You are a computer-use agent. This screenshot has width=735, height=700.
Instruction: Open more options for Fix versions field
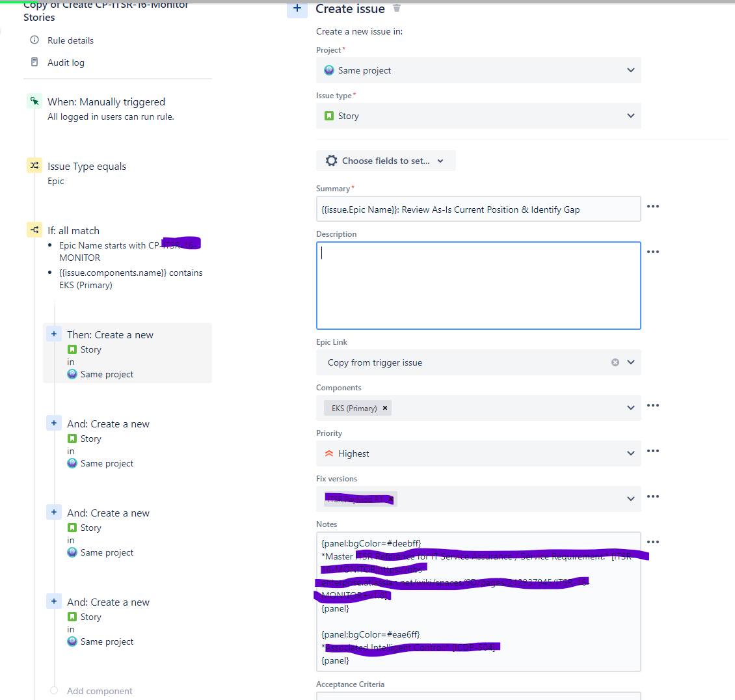pos(653,496)
